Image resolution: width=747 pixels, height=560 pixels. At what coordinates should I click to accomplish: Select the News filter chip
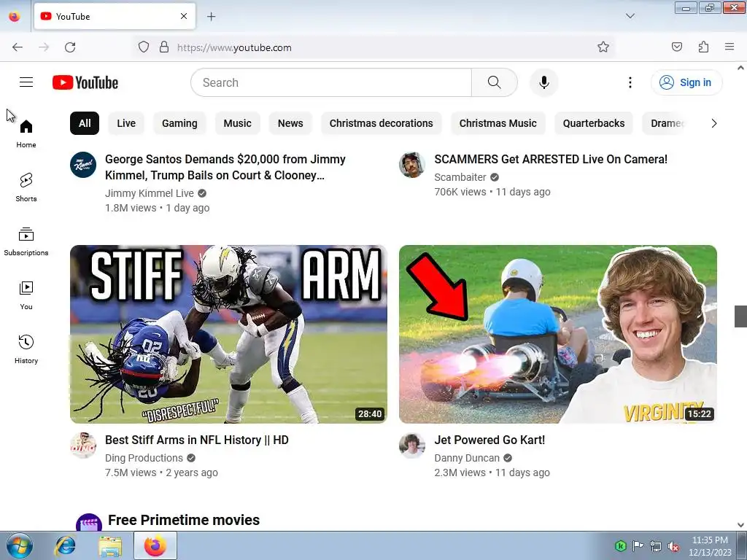point(290,123)
